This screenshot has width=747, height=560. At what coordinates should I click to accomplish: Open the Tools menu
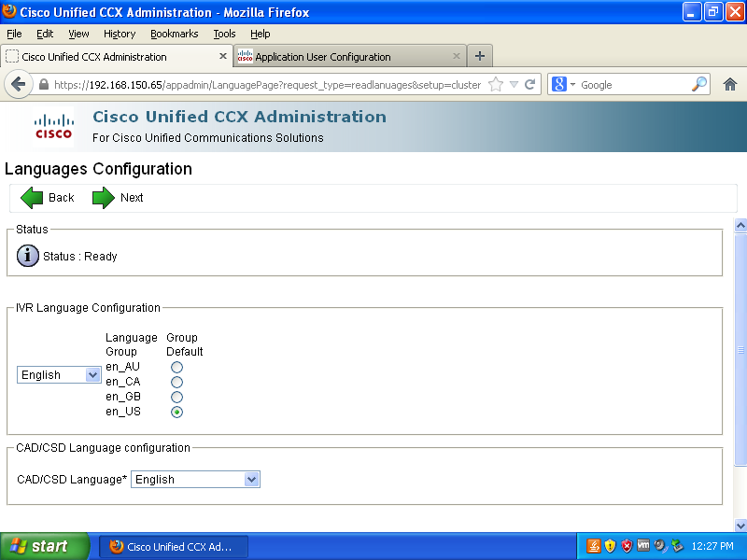[x=224, y=34]
